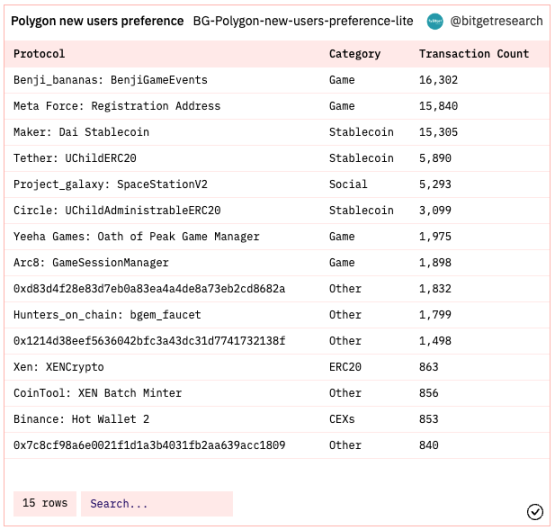Click Game category in Benji_bananas row
The width and height of the screenshot is (555, 530).
click(342, 80)
